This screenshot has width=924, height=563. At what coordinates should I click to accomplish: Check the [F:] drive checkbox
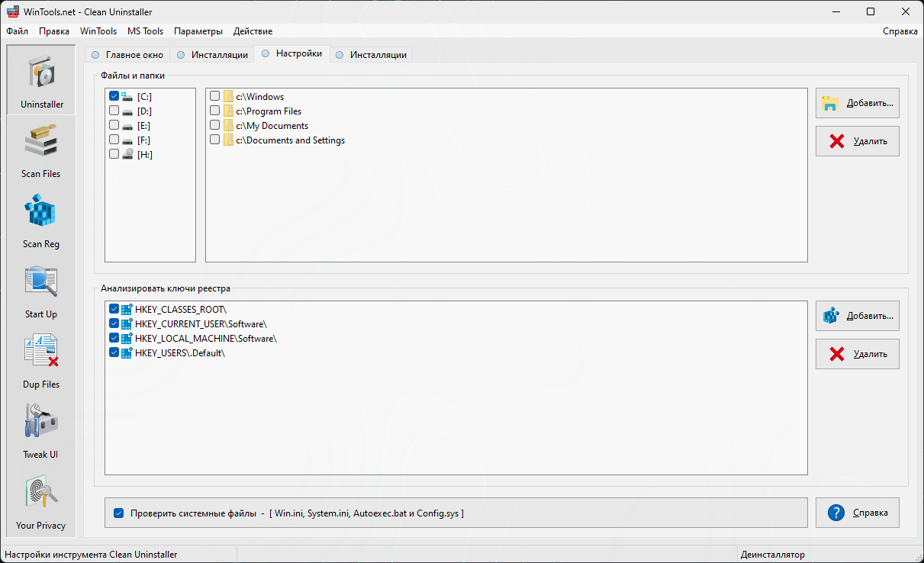[x=114, y=140]
